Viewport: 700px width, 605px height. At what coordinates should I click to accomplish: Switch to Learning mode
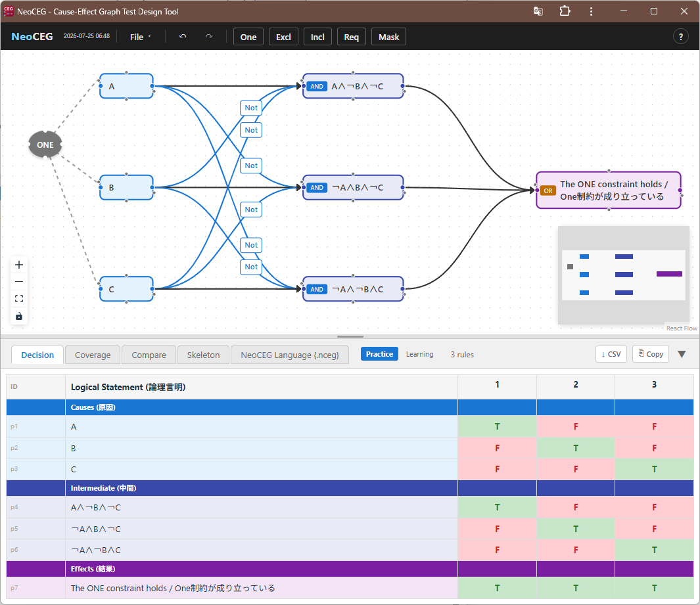(419, 354)
